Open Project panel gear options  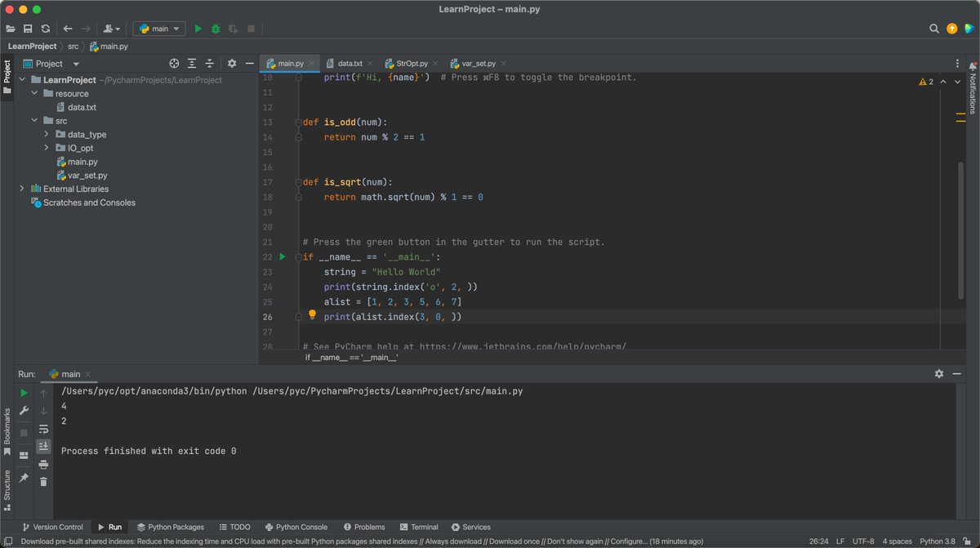point(232,64)
